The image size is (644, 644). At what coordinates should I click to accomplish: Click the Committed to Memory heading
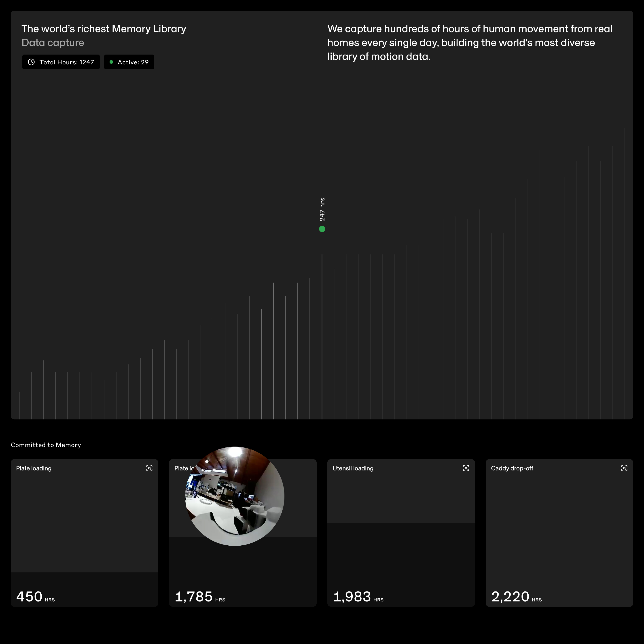pos(46,445)
